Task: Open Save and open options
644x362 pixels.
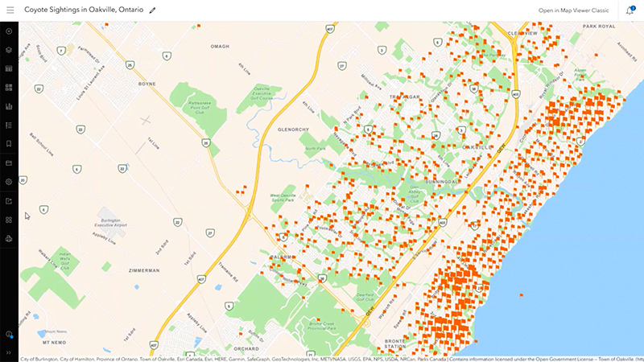Action: click(9, 163)
